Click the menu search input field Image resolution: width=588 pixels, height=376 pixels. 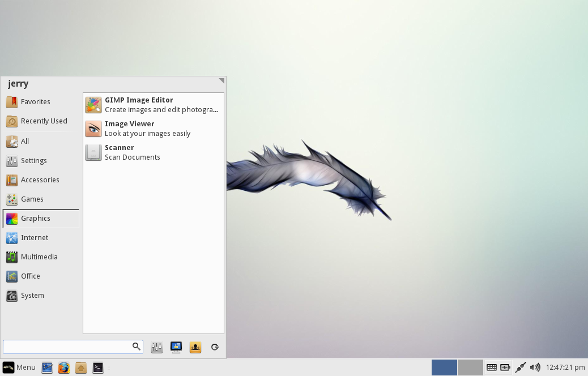tap(73, 347)
